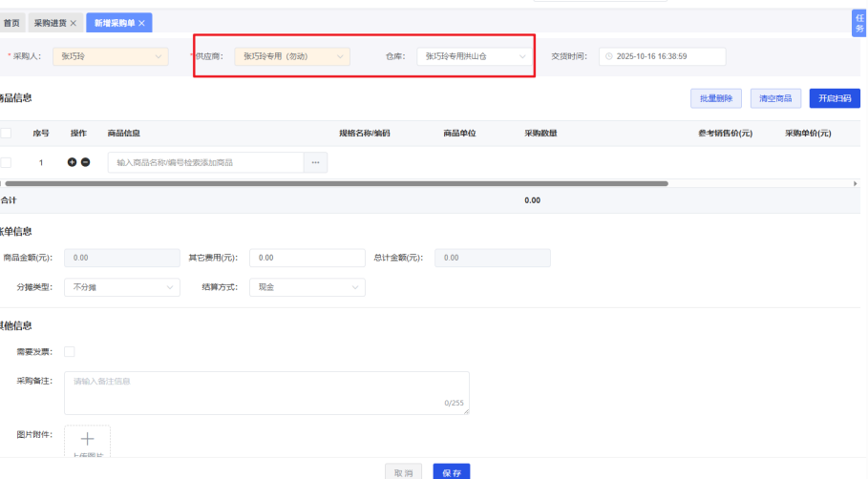Toggle select-all checkbox in table header
This screenshot has height=479, width=868.
click(x=6, y=134)
